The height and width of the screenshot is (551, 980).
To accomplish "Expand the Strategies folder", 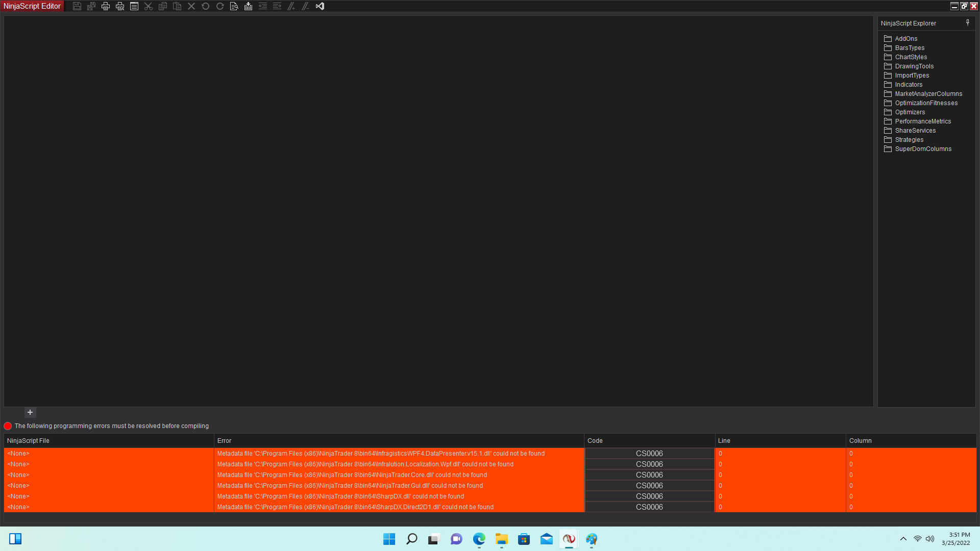I will (909, 140).
